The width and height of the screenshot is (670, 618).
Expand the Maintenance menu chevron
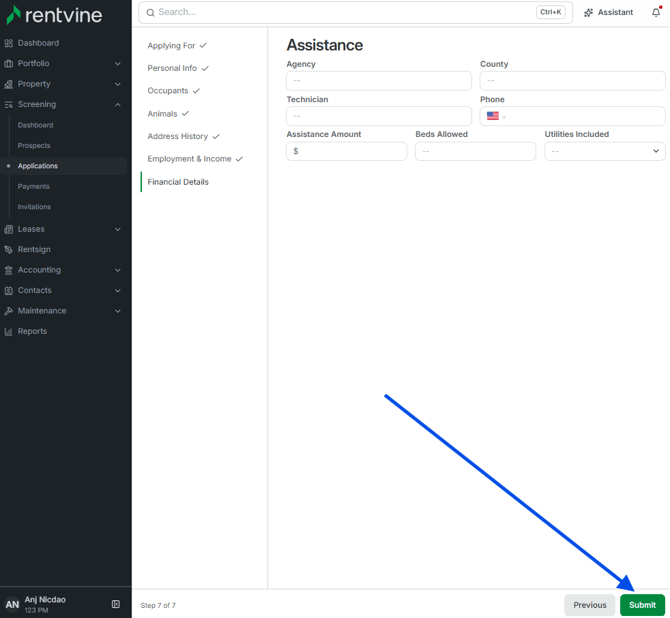(x=118, y=311)
